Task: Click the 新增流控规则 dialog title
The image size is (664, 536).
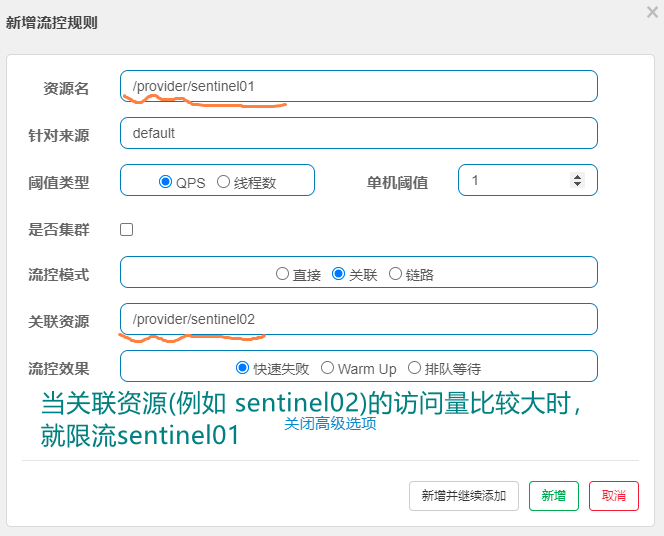Action: [52, 22]
